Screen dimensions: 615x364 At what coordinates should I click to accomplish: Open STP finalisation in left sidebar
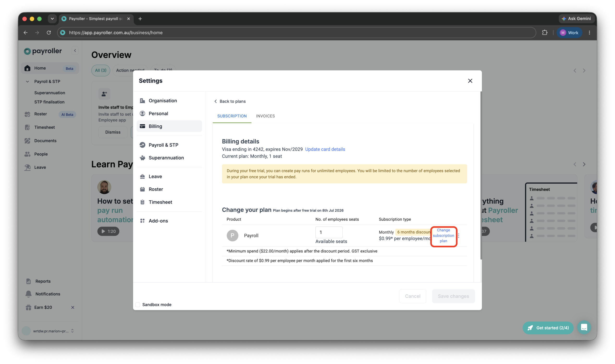[49, 102]
